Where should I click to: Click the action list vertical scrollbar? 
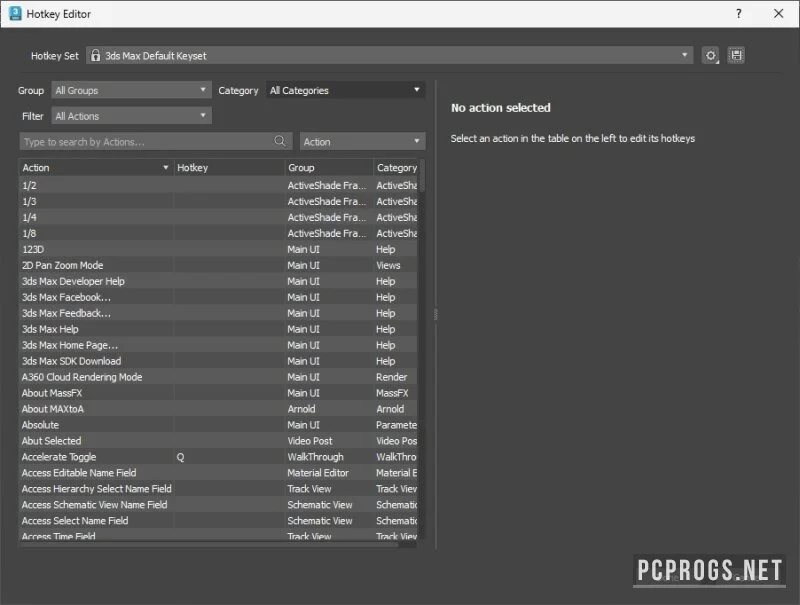point(421,175)
